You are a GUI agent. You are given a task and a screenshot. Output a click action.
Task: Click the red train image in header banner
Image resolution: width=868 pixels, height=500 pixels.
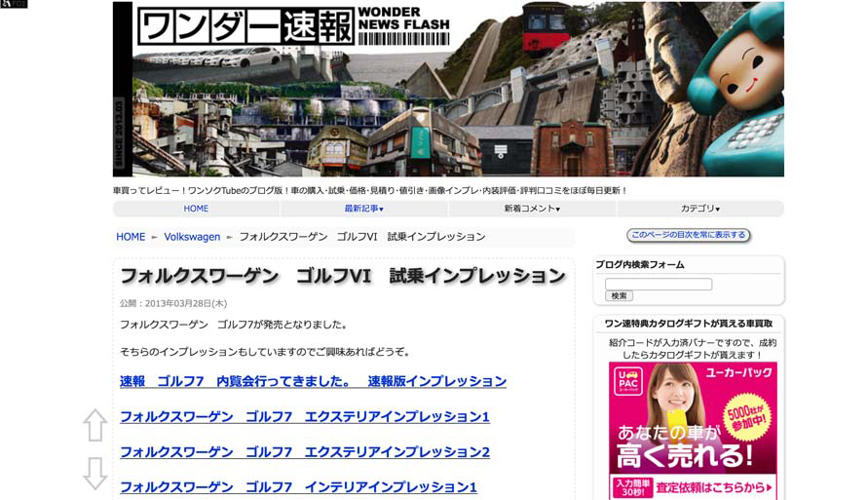tap(547, 26)
